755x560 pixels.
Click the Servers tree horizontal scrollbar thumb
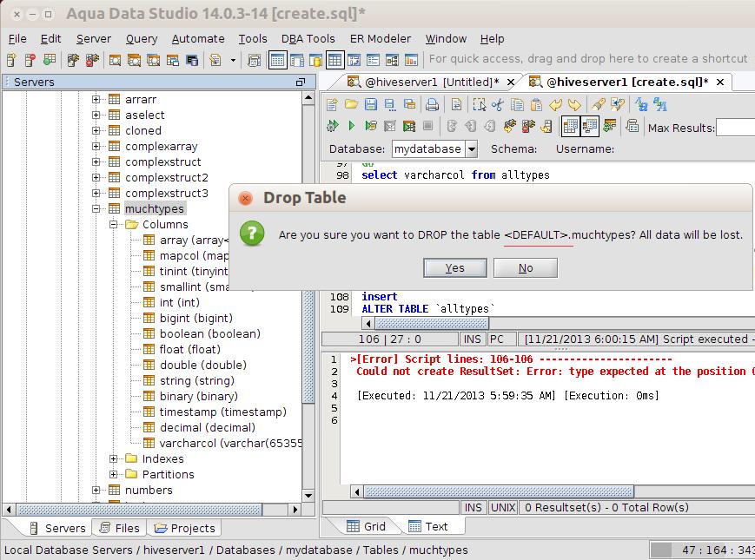coord(139,509)
